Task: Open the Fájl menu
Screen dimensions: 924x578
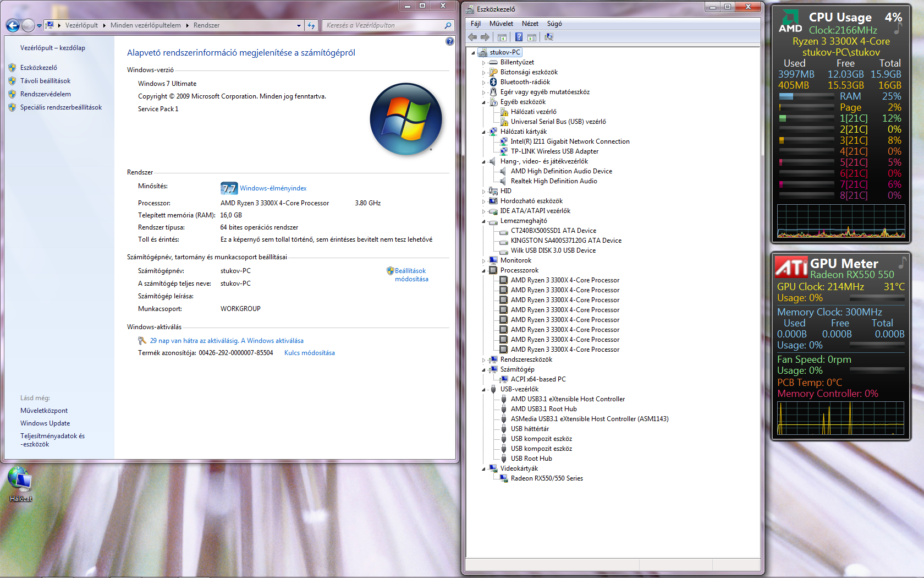Action: point(476,24)
